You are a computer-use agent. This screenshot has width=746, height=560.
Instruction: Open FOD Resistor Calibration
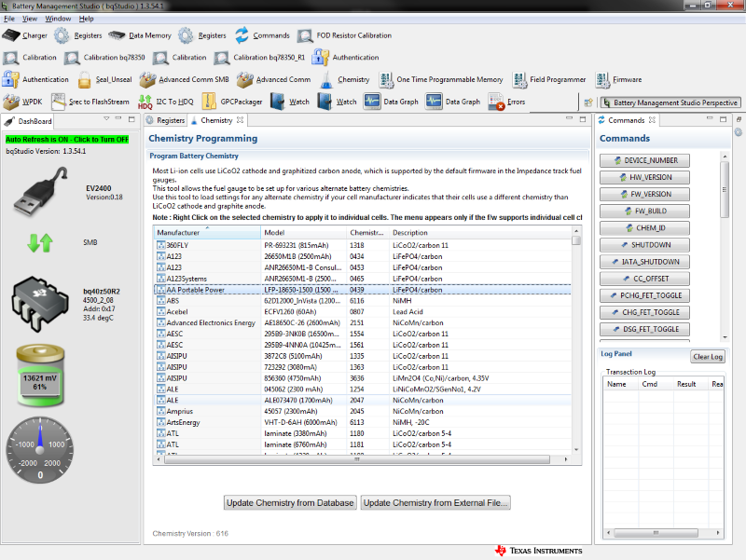click(344, 35)
